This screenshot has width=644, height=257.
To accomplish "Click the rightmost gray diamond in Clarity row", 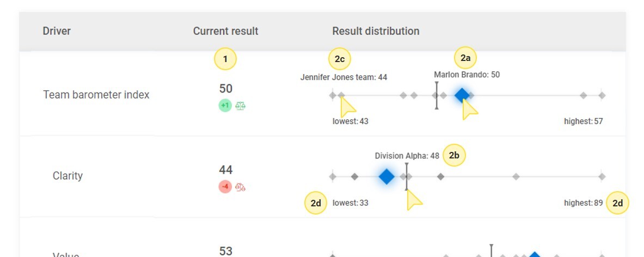I will coord(602,176).
